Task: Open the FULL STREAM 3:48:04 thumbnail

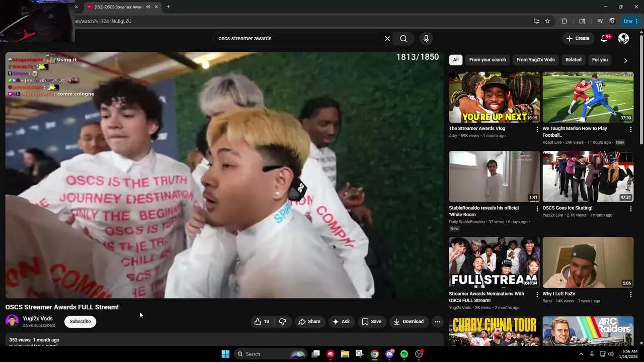Action: coord(495,262)
